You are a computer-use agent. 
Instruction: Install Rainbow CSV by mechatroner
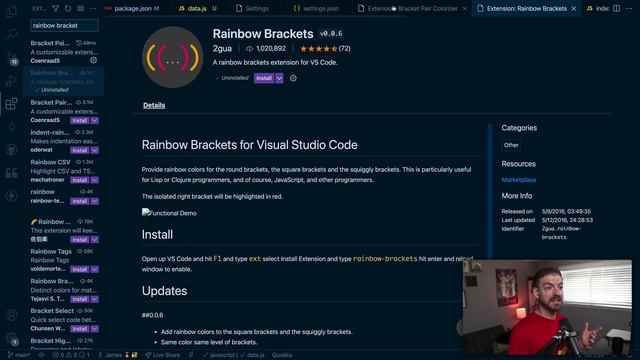pos(80,180)
